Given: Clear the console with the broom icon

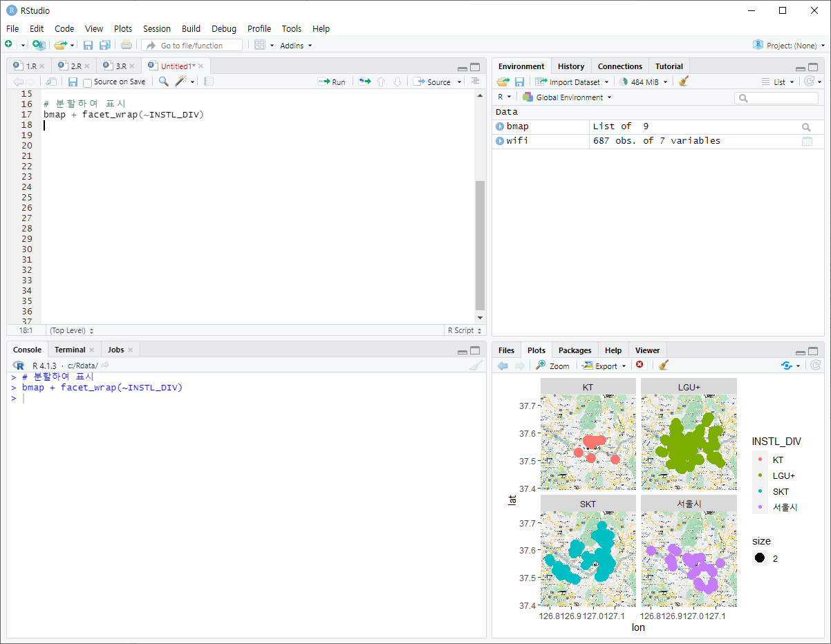Looking at the screenshot, I should [x=476, y=366].
